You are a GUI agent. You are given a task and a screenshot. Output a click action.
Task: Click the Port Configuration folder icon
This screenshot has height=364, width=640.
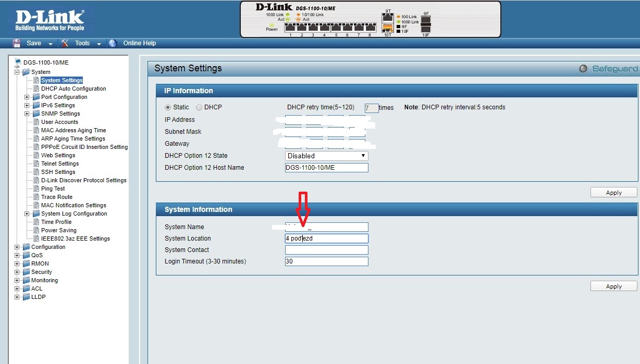coord(36,97)
